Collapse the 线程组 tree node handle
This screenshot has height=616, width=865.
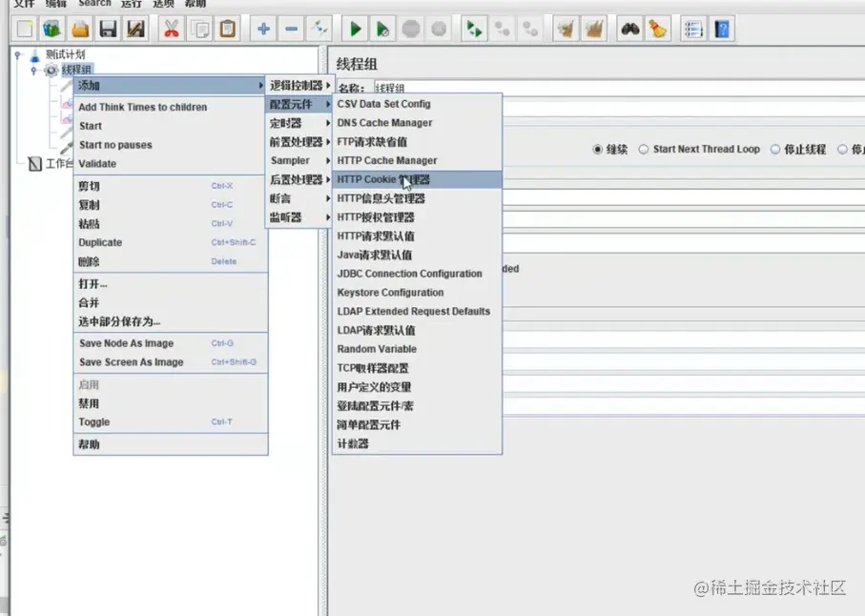coord(33,70)
